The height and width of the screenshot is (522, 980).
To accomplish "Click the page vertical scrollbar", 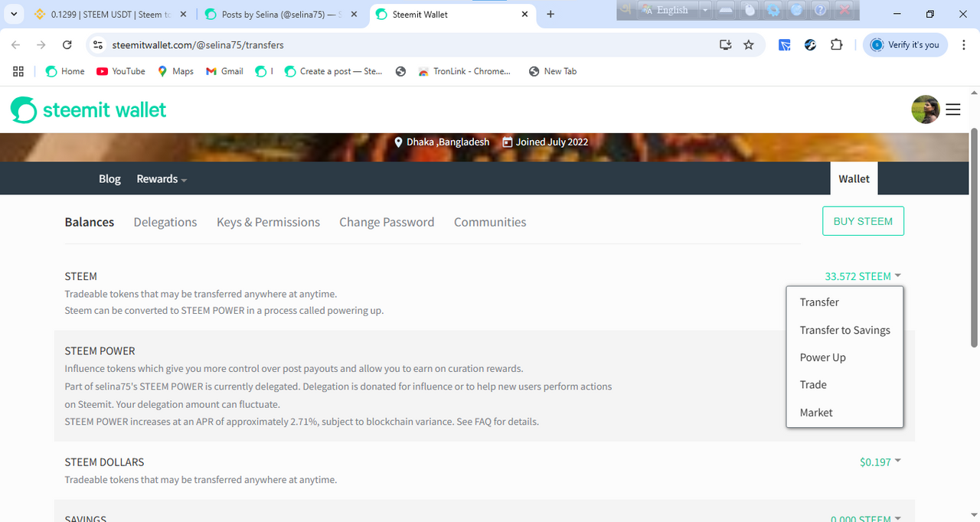I will [975, 237].
